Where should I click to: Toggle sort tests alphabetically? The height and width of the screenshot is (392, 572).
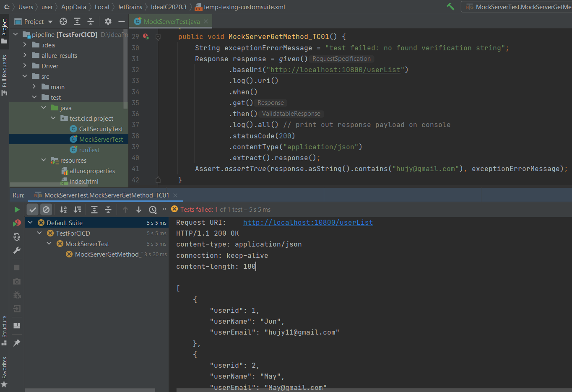pos(63,210)
